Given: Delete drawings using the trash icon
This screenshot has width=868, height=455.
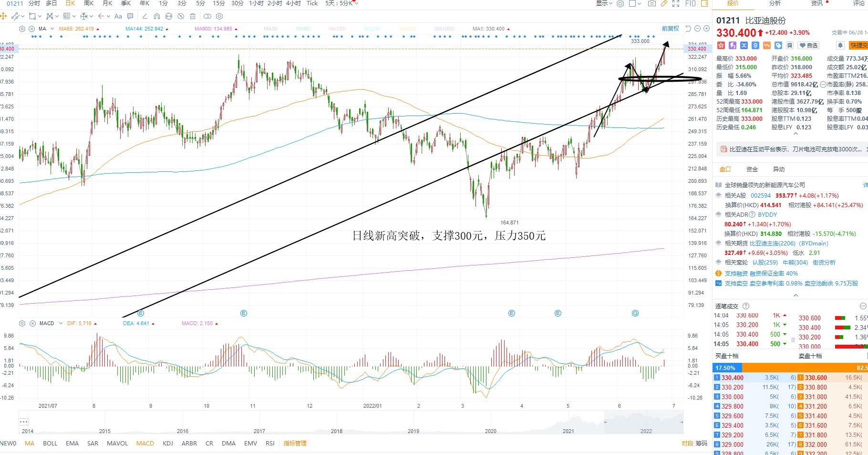Looking at the screenshot, I should click(x=193, y=16).
